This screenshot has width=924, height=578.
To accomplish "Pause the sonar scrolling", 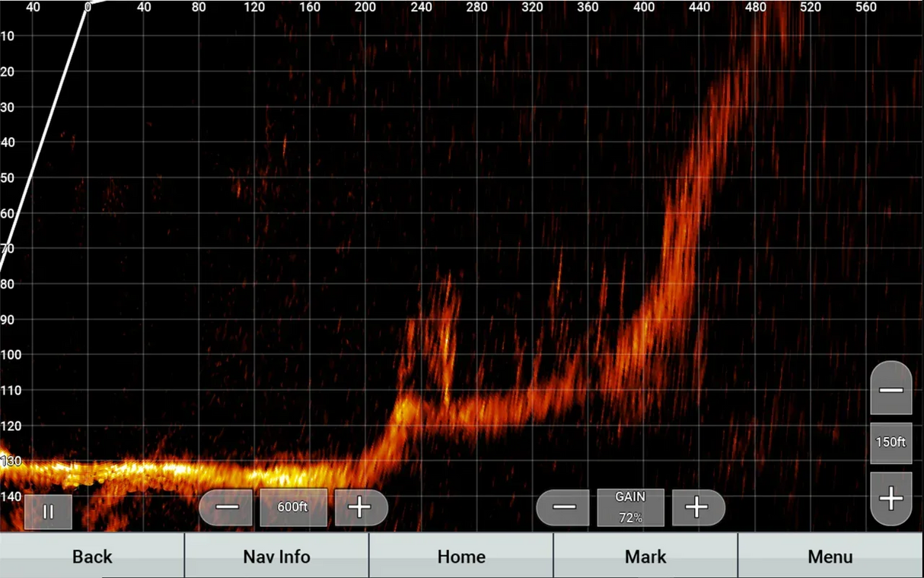I will [48, 511].
